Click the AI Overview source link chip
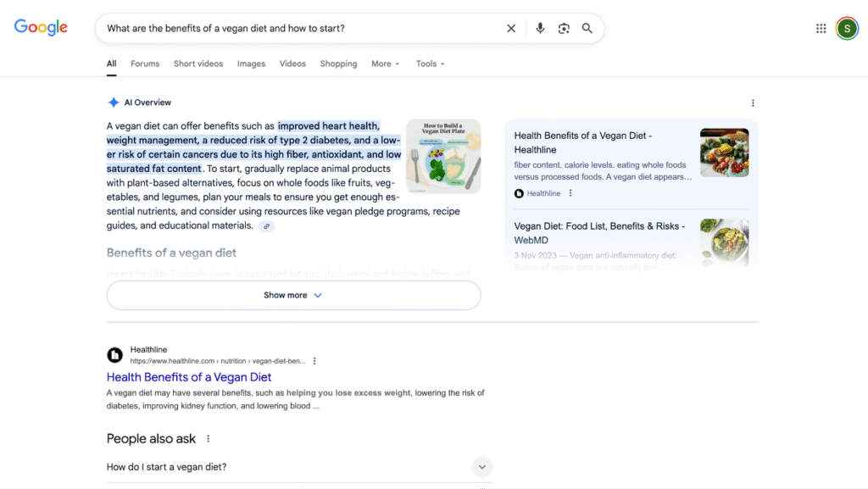The width and height of the screenshot is (868, 489). point(267,226)
